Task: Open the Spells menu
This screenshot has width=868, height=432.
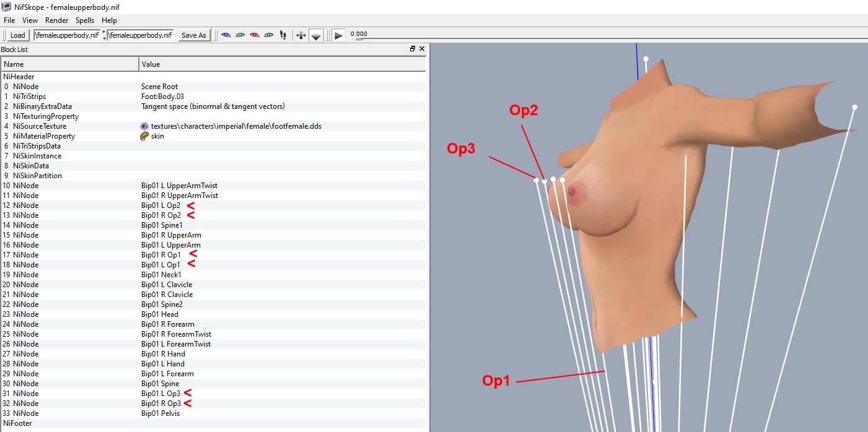Action: click(x=85, y=20)
